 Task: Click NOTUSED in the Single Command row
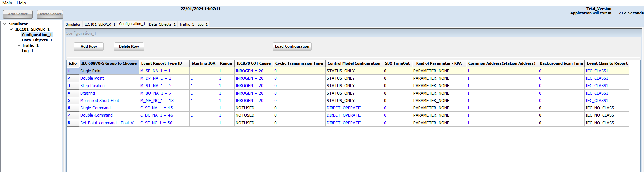[x=254, y=108]
